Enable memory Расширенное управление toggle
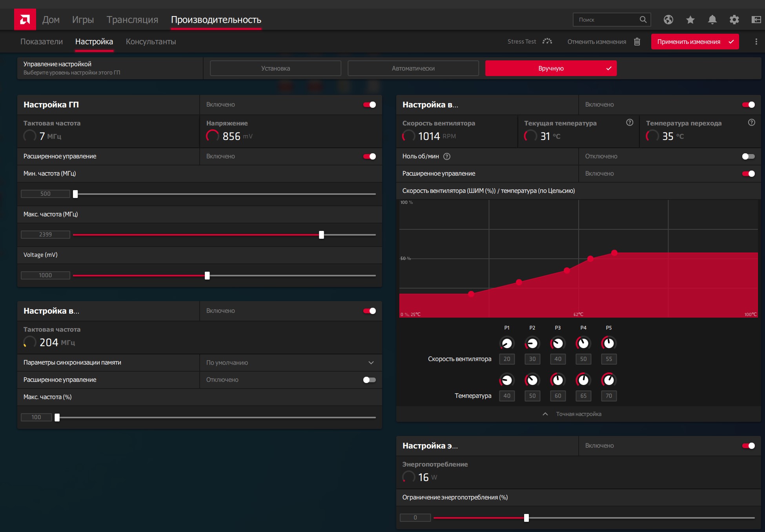Viewport: 765px width, 532px height. point(369,380)
